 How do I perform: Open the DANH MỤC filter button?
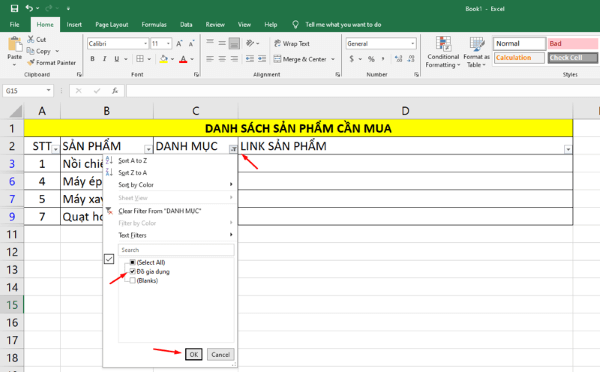point(233,149)
